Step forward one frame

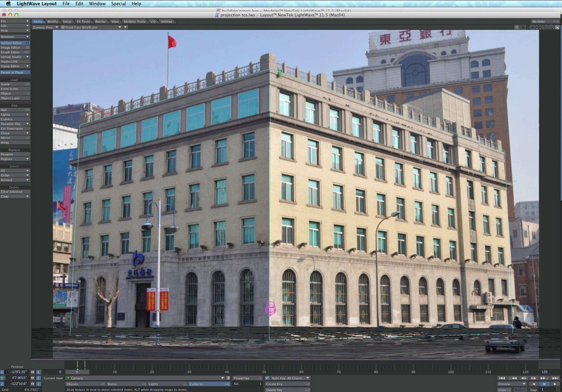534,378
